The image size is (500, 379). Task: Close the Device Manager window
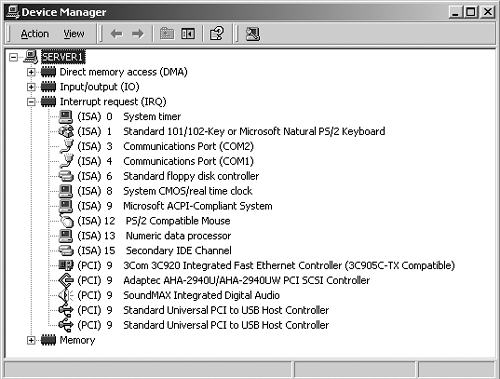pyautogui.click(x=488, y=12)
